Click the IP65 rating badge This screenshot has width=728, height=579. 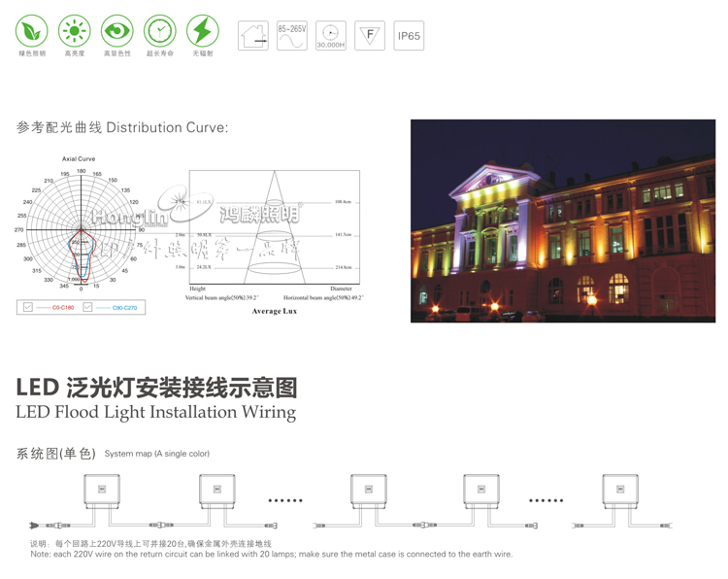409,36
